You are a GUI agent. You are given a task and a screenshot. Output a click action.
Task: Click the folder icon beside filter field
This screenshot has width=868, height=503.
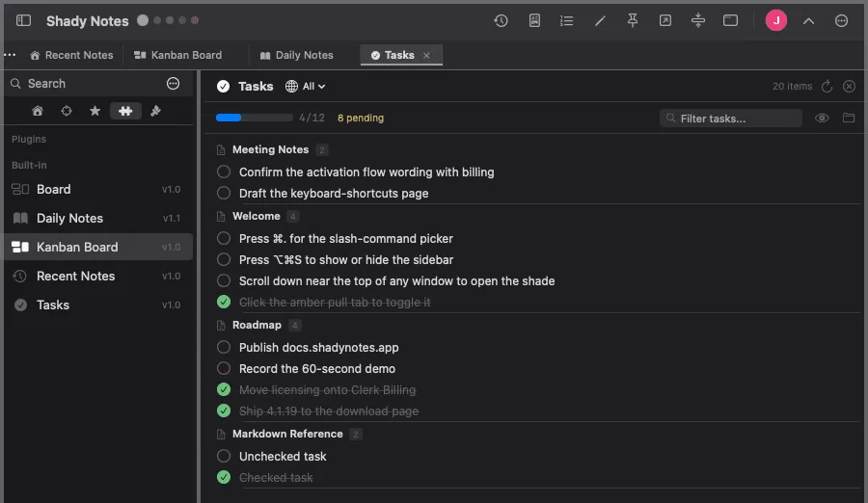click(x=849, y=118)
